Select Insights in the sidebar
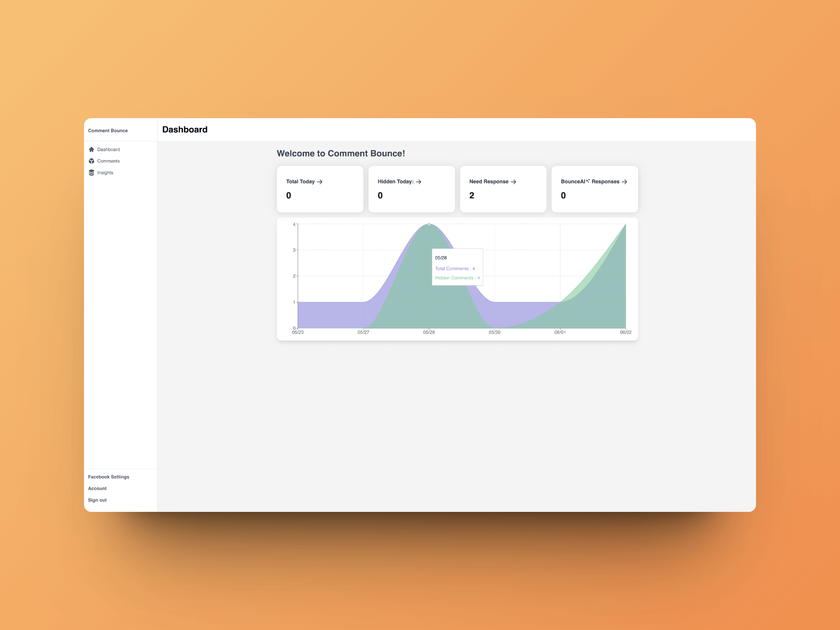This screenshot has width=840, height=630. (105, 172)
